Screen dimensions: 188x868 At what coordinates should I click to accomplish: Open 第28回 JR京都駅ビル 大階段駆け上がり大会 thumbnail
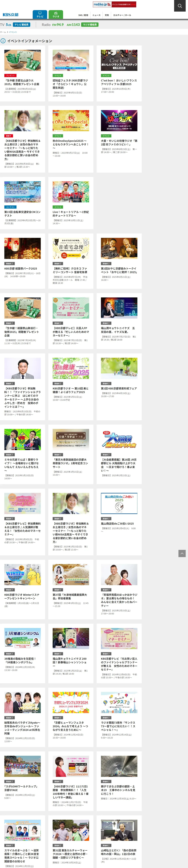click(119, 439)
